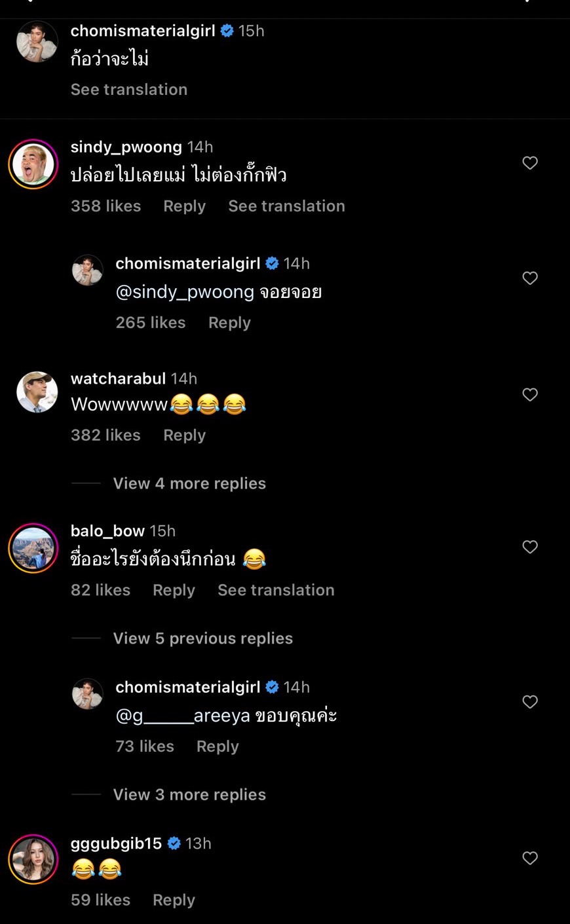Click a laughing emoji in gggubgib15's comment

(x=82, y=870)
